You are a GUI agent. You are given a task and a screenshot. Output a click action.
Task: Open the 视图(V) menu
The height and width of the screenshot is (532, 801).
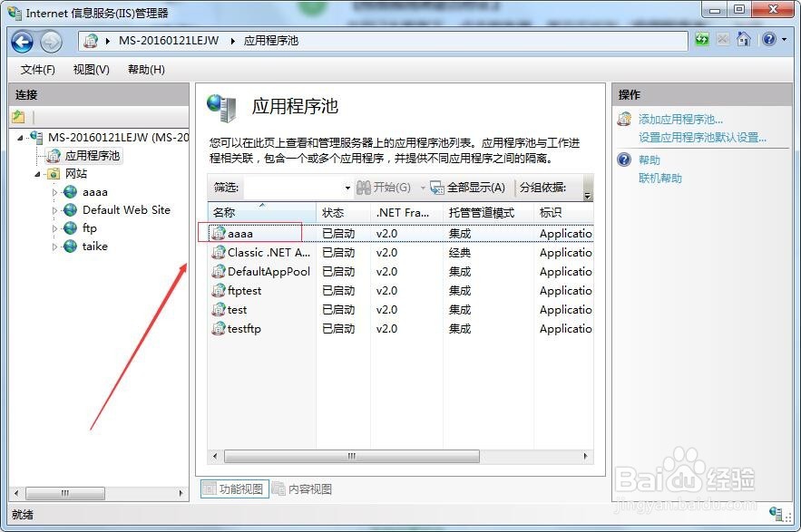pyautogui.click(x=90, y=68)
